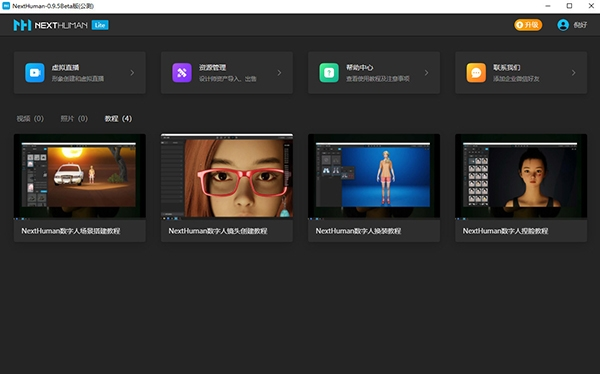This screenshot has height=374, width=600.
Task: Open the sunset car scene tutorial thumbnail
Action: tap(80, 176)
